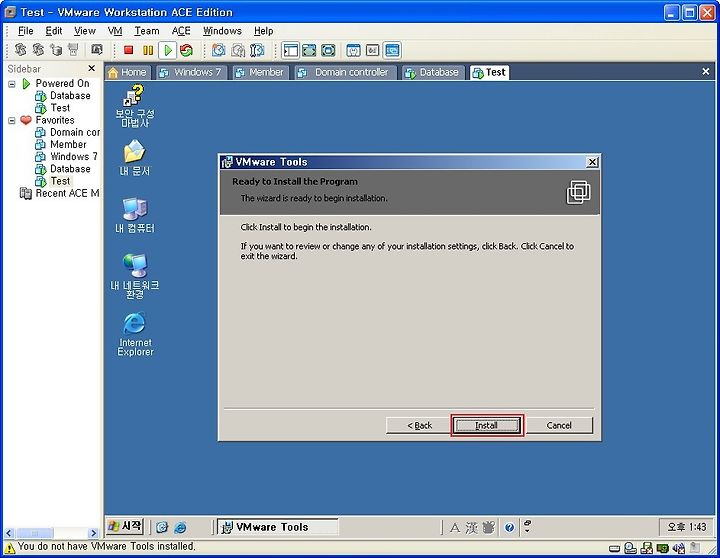Open the Windows menu
This screenshot has width=720, height=558.
(222, 31)
